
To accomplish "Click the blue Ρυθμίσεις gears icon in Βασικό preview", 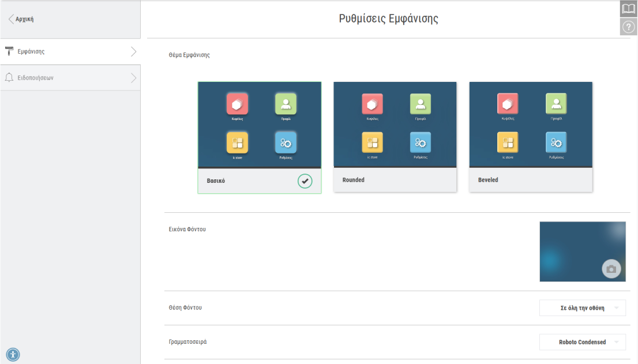I will [x=286, y=142].
